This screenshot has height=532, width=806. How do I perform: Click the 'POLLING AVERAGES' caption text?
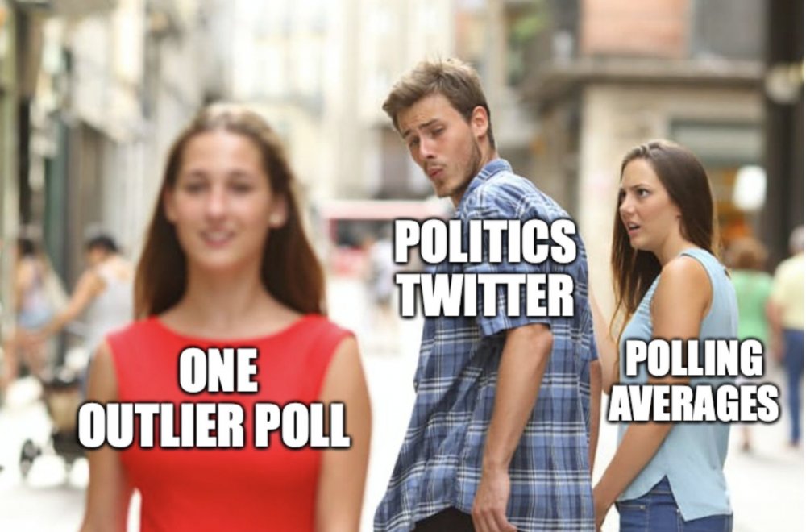point(693,381)
